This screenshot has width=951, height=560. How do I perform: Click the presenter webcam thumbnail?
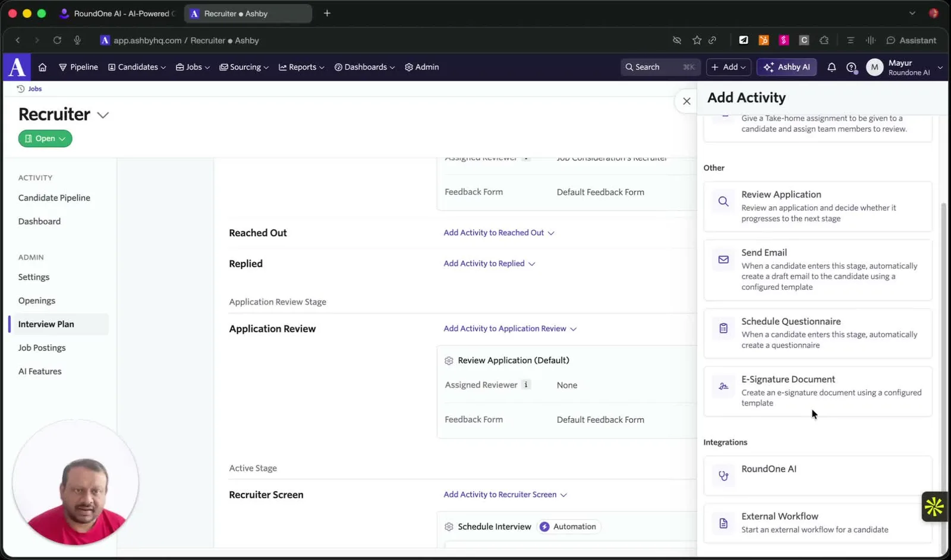click(75, 482)
